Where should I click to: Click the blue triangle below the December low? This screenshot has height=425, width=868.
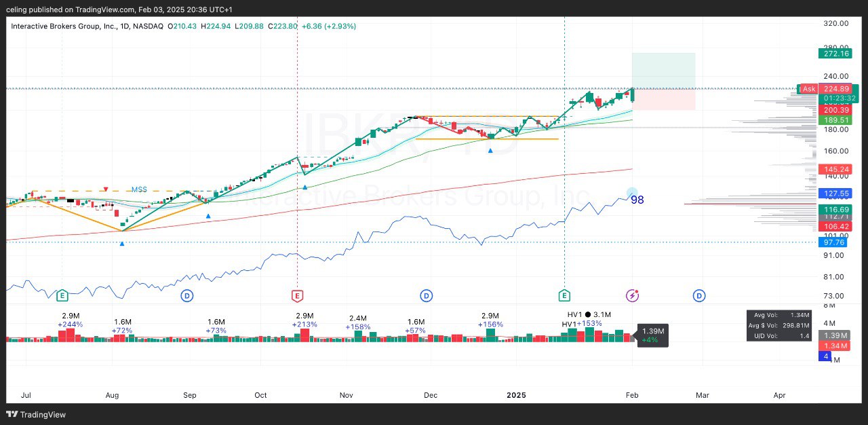[490, 150]
